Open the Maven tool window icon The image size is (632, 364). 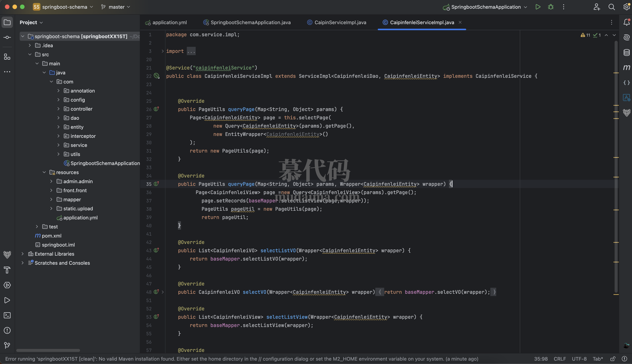click(626, 68)
